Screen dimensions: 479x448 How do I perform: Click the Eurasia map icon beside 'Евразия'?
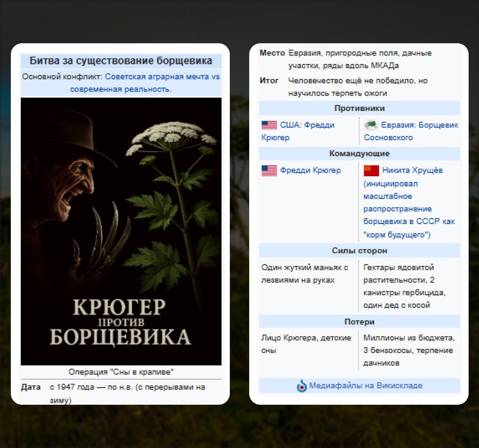pyautogui.click(x=371, y=125)
